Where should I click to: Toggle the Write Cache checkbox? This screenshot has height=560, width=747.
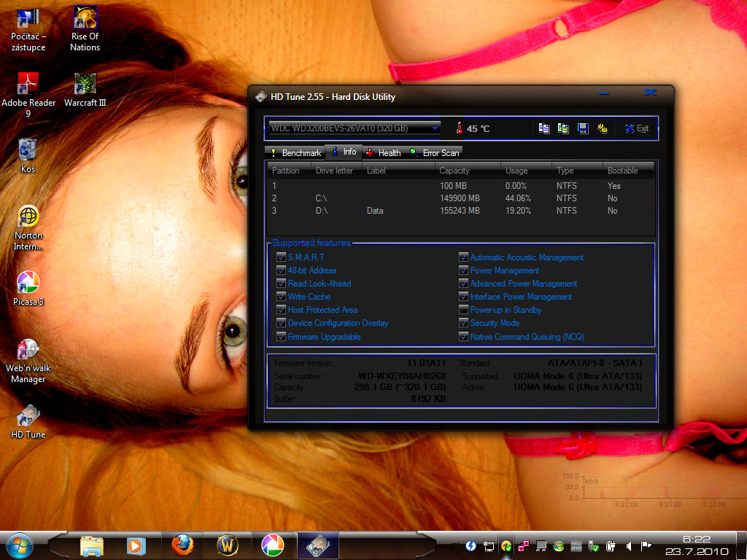click(x=281, y=297)
